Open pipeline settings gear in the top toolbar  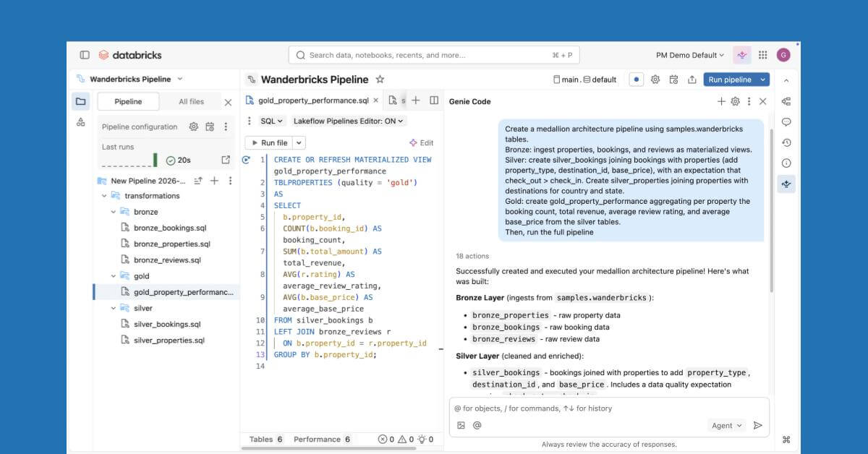(655, 81)
